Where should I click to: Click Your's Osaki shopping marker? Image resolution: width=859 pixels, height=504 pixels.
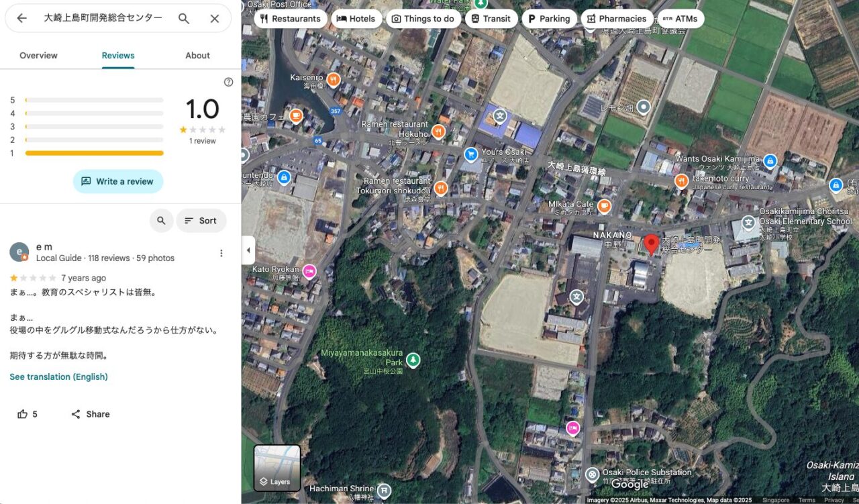coord(471,154)
